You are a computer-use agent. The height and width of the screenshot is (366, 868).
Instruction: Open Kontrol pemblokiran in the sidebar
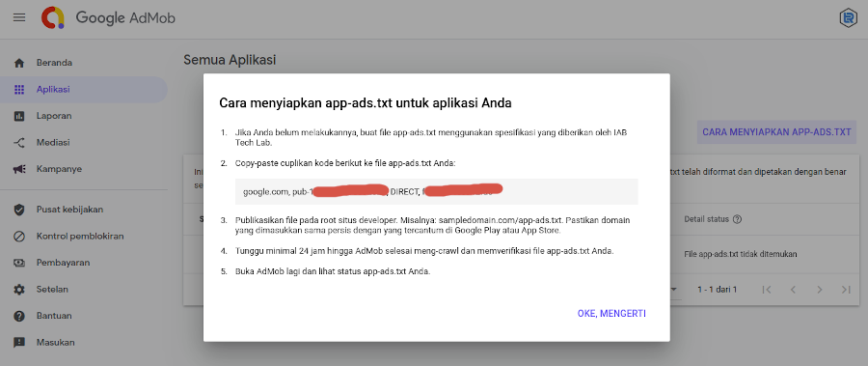point(84,237)
